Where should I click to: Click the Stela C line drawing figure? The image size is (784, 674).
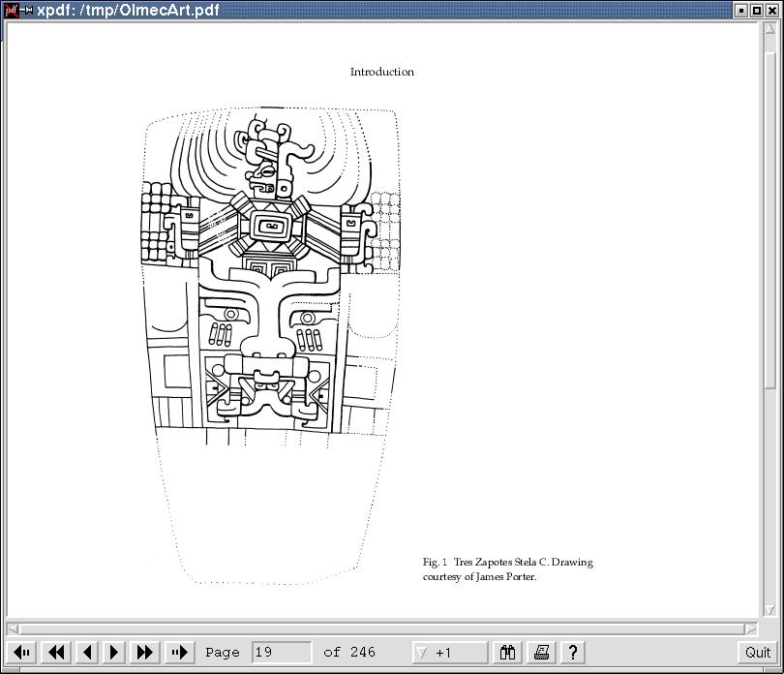[272, 346]
